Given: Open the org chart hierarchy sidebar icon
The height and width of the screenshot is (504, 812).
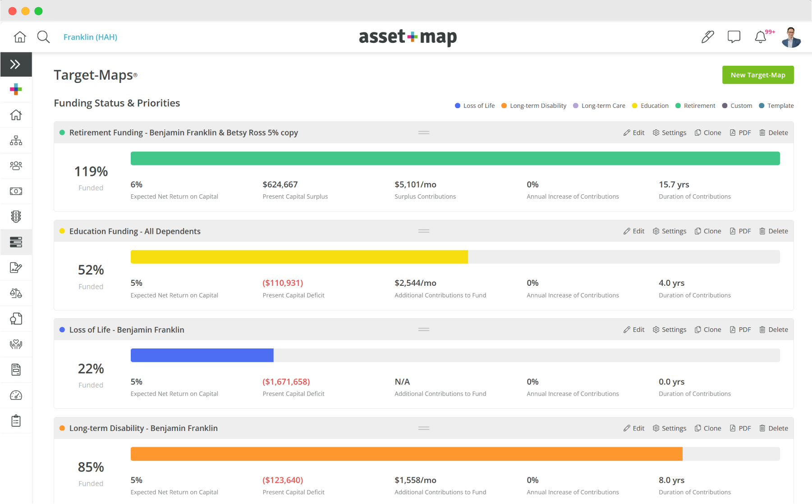Looking at the screenshot, I should [16, 141].
